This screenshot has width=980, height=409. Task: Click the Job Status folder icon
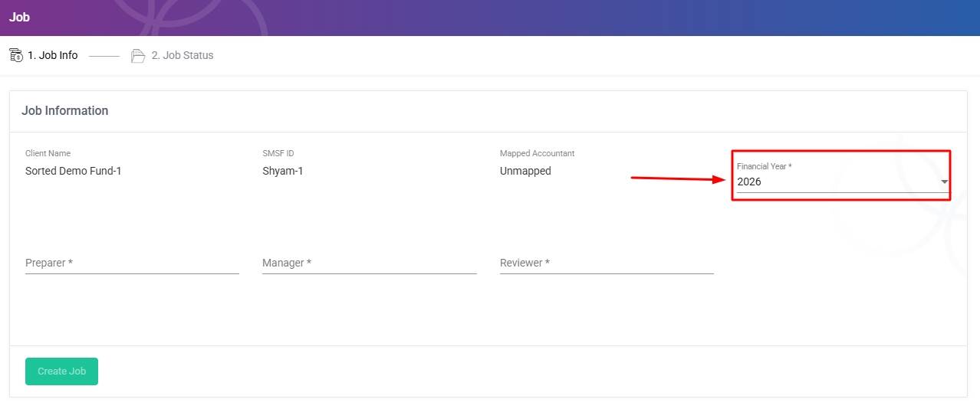(138, 55)
